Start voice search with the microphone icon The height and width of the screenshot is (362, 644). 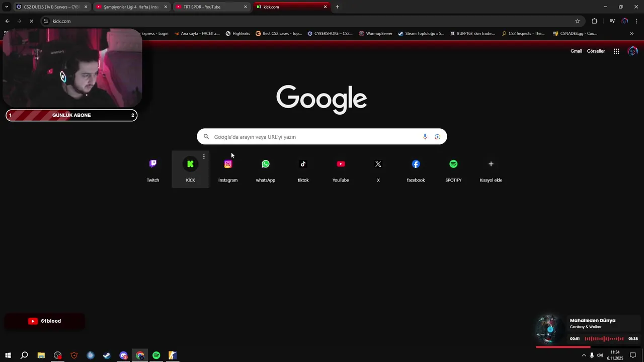click(x=425, y=137)
